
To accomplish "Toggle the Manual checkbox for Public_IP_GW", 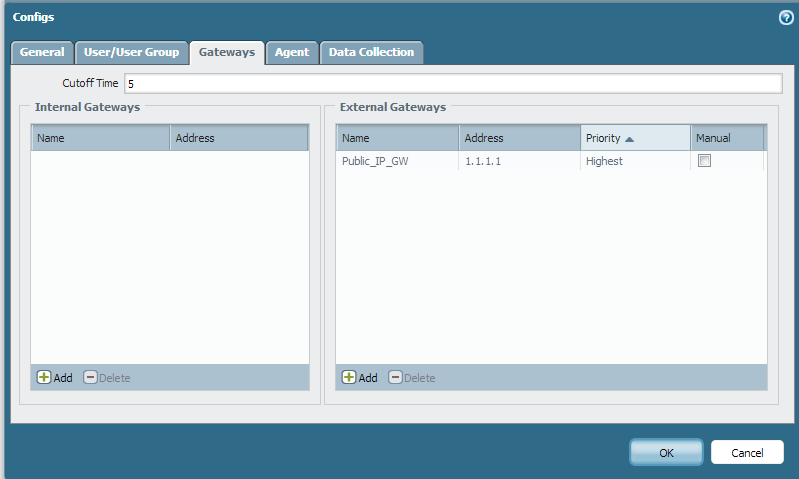I will [x=704, y=161].
